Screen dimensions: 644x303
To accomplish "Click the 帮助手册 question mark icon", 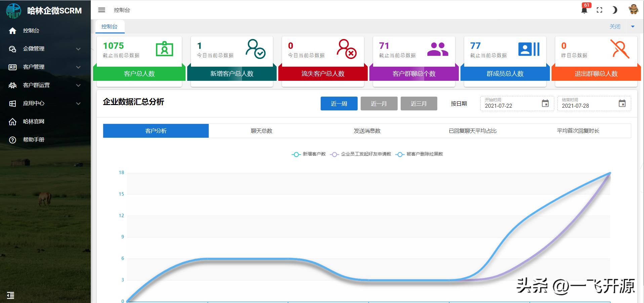I will coord(12,139).
